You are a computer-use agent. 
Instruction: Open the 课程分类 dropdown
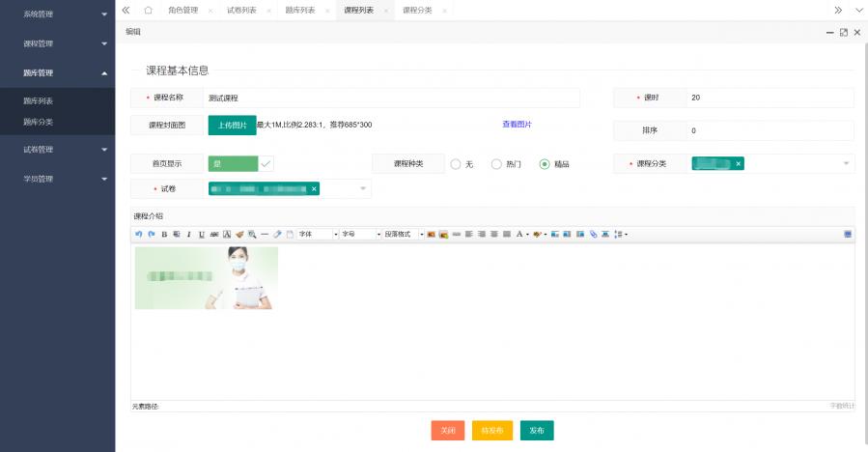coord(847,164)
